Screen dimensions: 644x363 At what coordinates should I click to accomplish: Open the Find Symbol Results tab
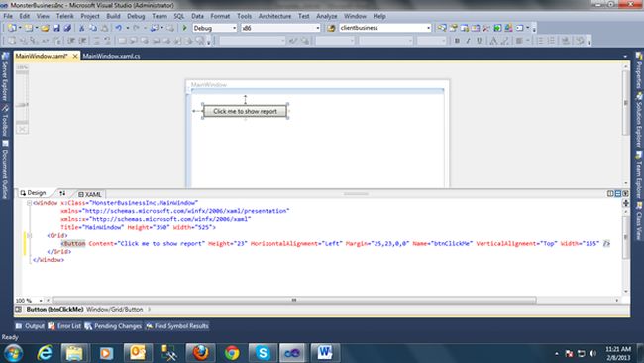pyautogui.click(x=177, y=326)
